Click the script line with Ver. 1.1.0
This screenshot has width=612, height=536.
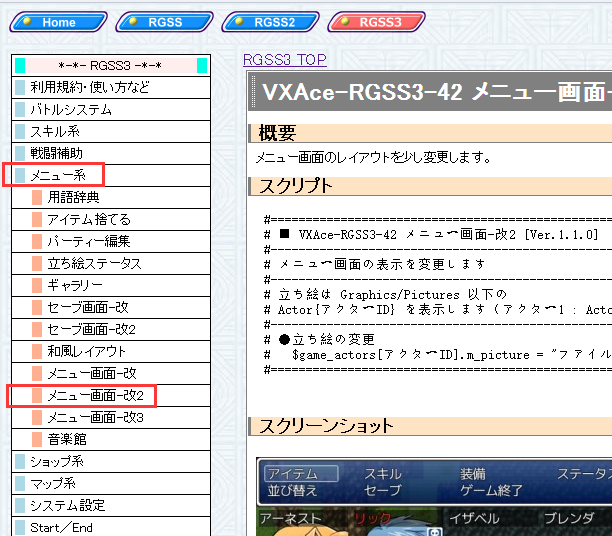tap(431, 235)
